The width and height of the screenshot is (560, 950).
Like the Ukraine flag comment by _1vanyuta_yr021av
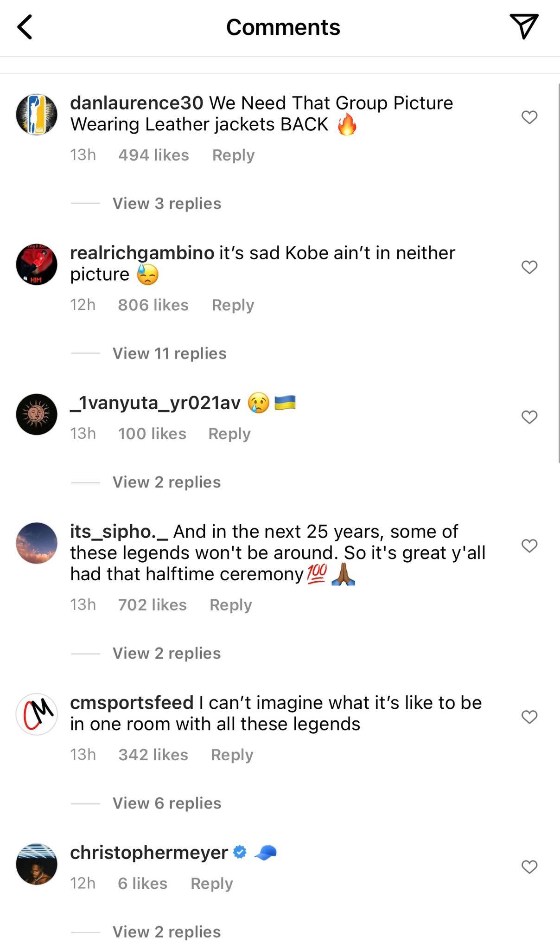click(x=529, y=417)
